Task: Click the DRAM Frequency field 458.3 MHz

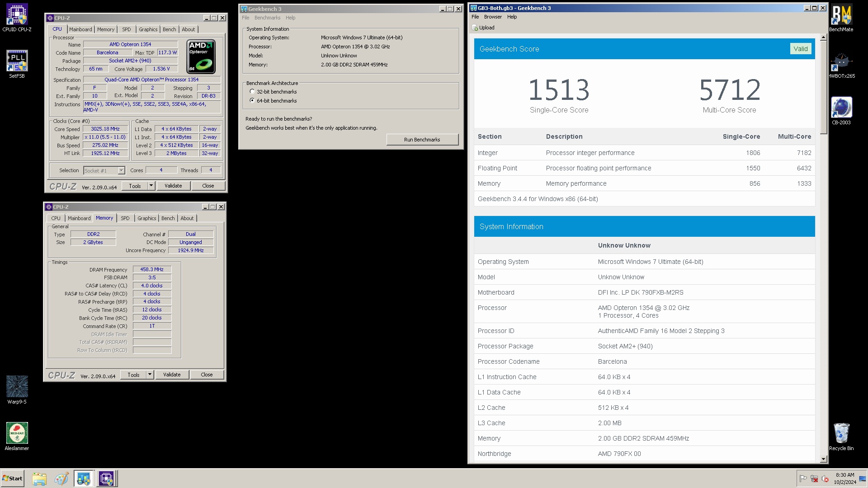Action: [x=152, y=269]
